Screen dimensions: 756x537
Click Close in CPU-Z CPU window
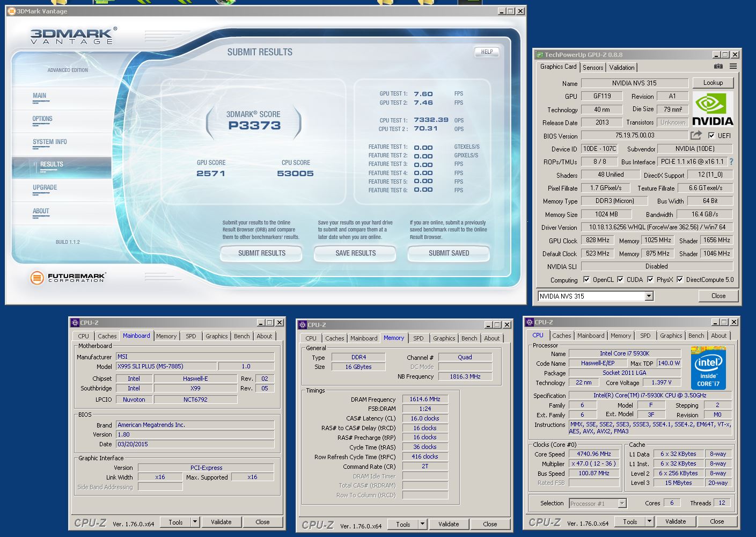pyautogui.click(x=717, y=521)
